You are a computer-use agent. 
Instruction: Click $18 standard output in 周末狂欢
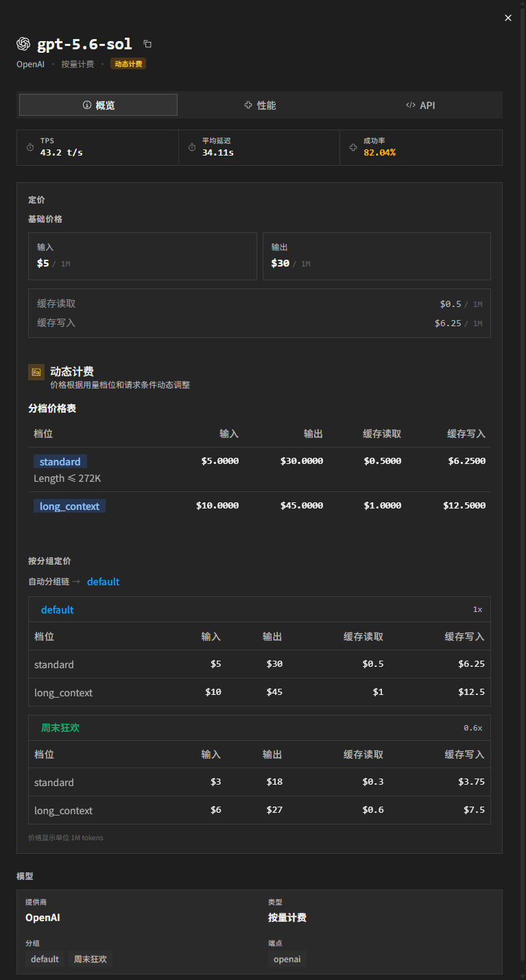274,782
